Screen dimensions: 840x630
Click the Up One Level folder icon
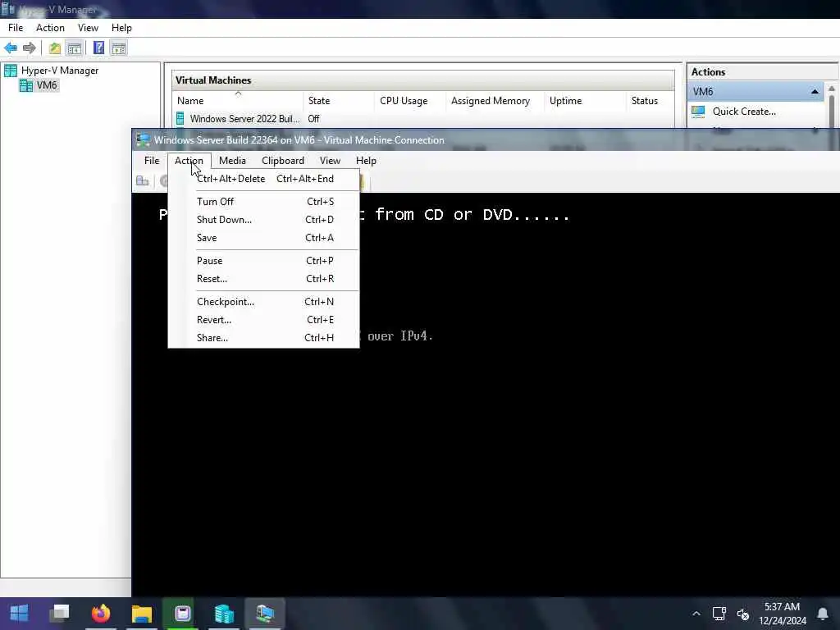55,48
